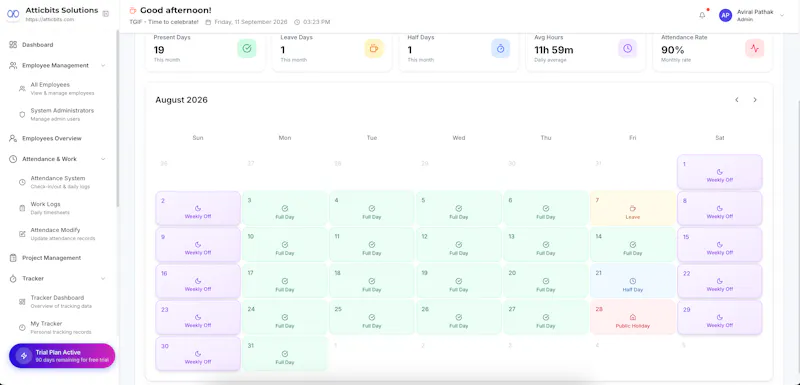Screen dimensions: 800x385
Task: Click the Attendace Modify edit icon
Action: pyautogui.click(x=22, y=234)
